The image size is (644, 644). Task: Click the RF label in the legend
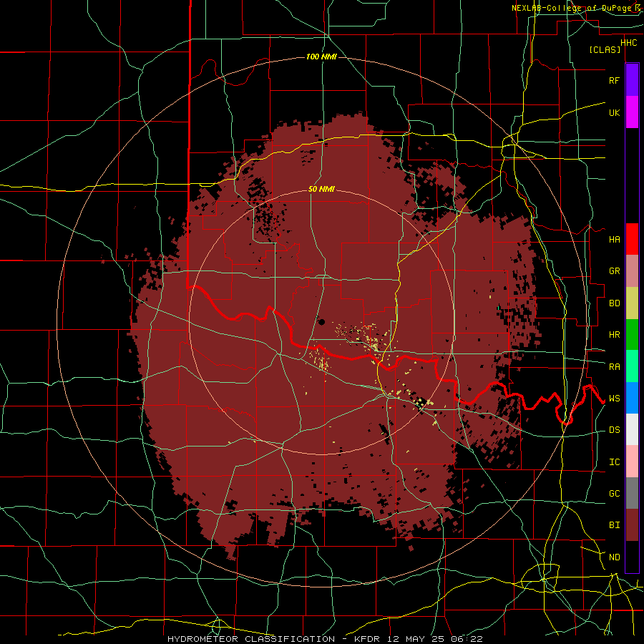point(614,80)
